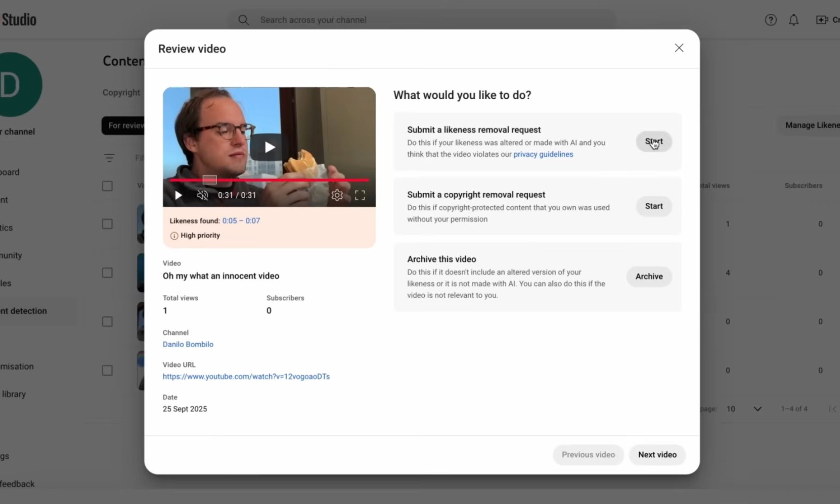Select the For review tab
This screenshot has width=840, height=504.
click(123, 126)
